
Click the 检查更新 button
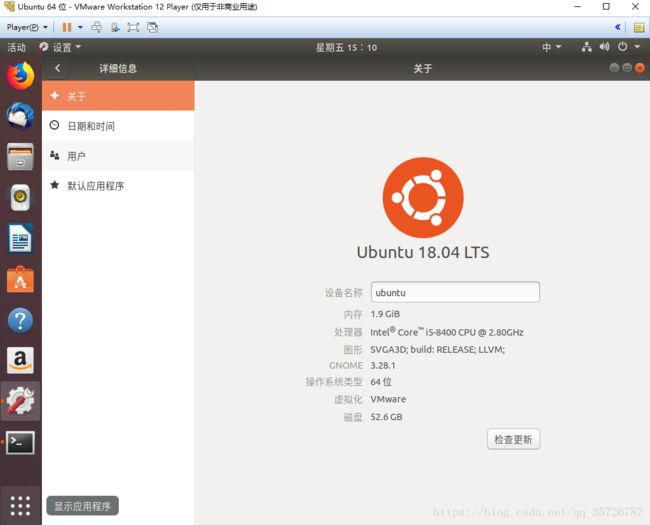coord(513,439)
